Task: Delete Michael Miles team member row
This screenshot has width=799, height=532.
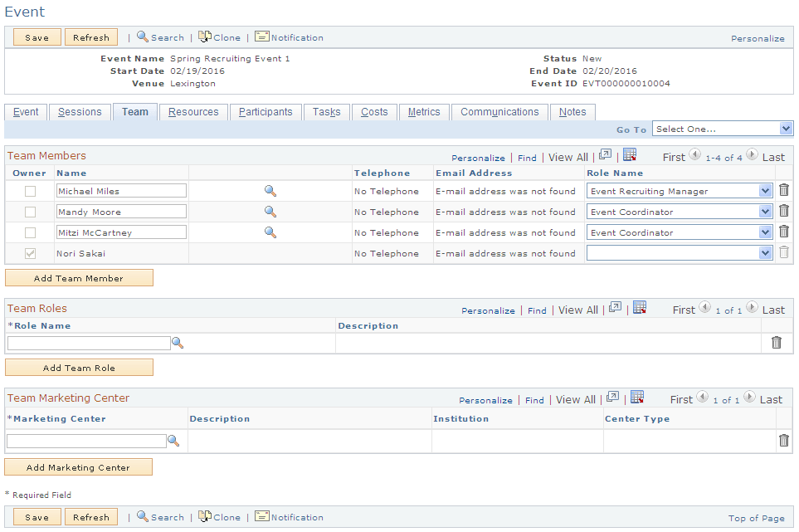Action: point(784,190)
